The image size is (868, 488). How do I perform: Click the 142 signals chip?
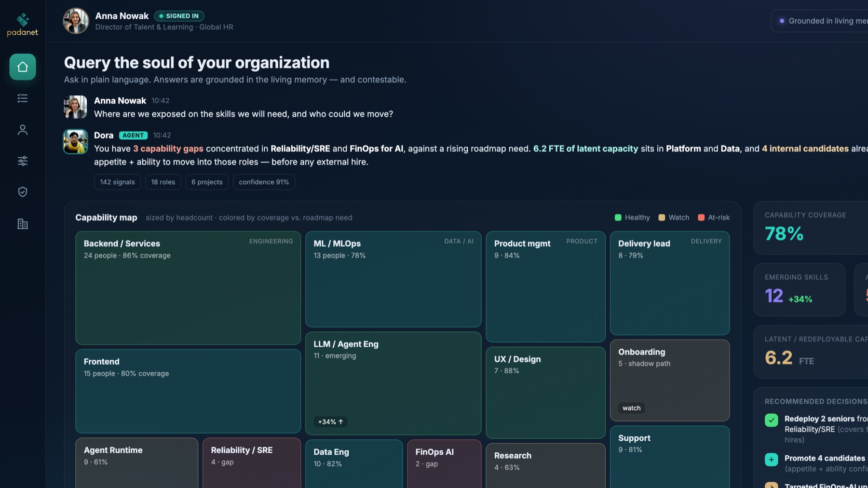(117, 182)
